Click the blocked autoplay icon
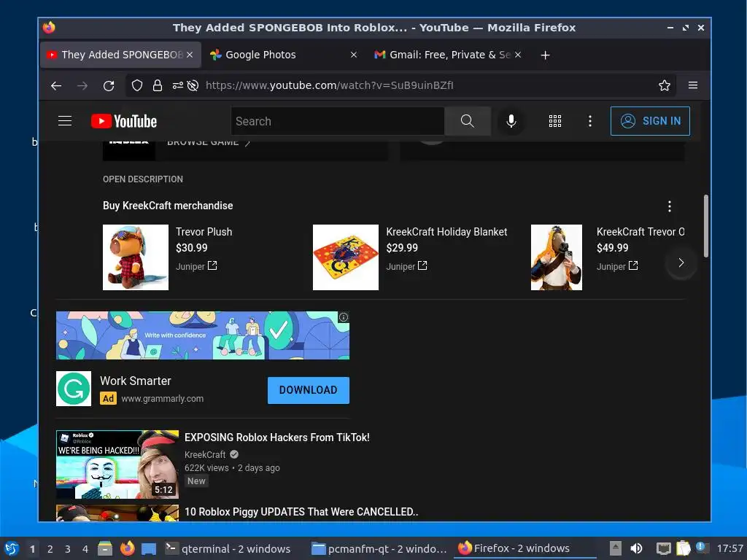747x560 pixels. [193, 86]
